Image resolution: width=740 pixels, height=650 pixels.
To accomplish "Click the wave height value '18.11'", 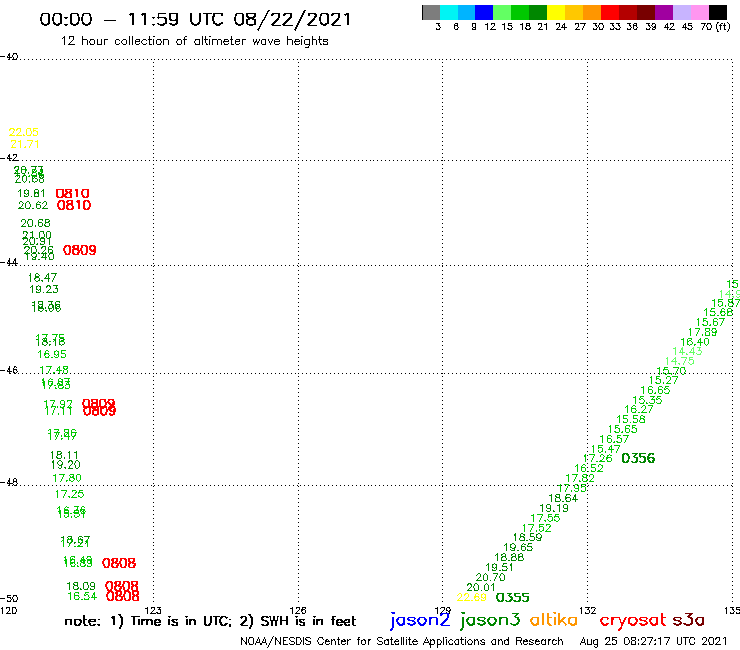I will point(64,455).
